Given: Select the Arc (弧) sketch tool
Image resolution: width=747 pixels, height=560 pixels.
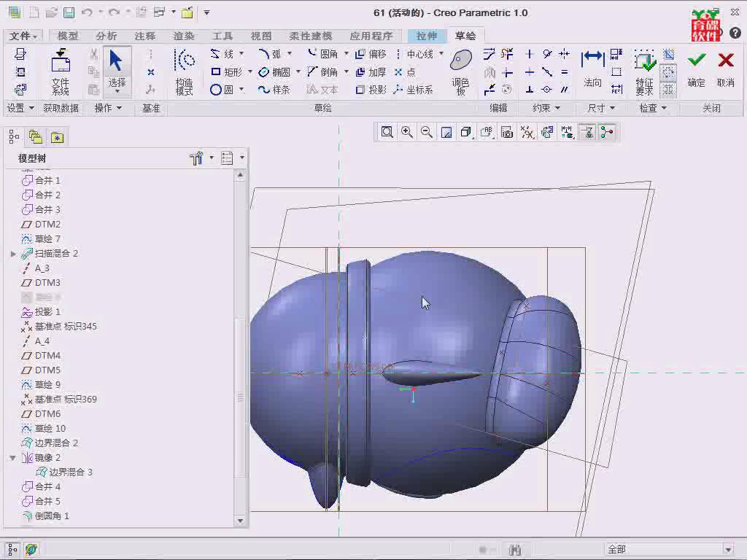Looking at the screenshot, I should [270, 54].
